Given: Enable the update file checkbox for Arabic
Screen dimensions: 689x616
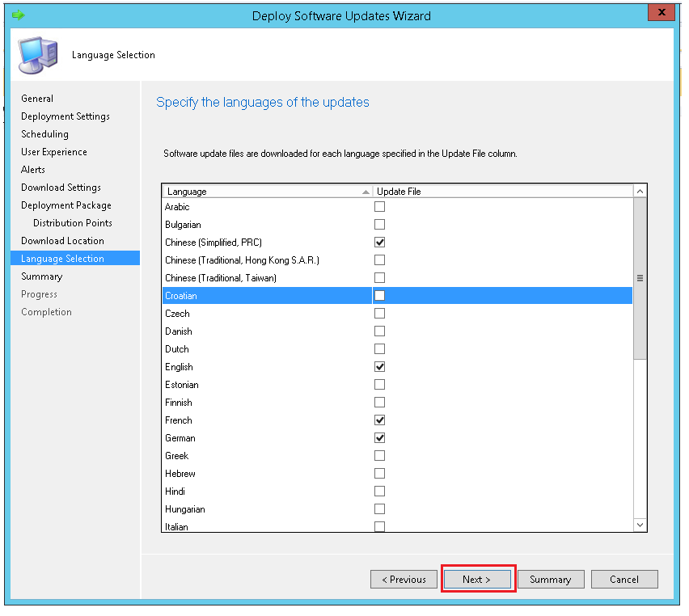Looking at the screenshot, I should tap(379, 206).
